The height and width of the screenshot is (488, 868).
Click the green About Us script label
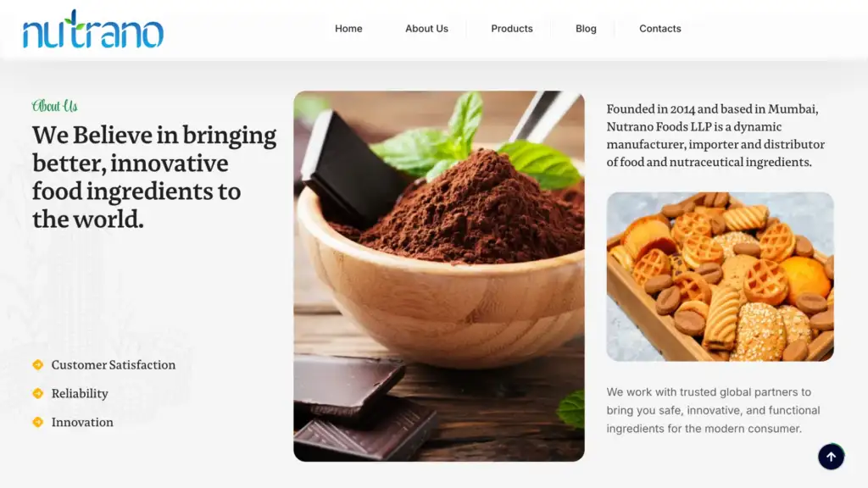(55, 106)
